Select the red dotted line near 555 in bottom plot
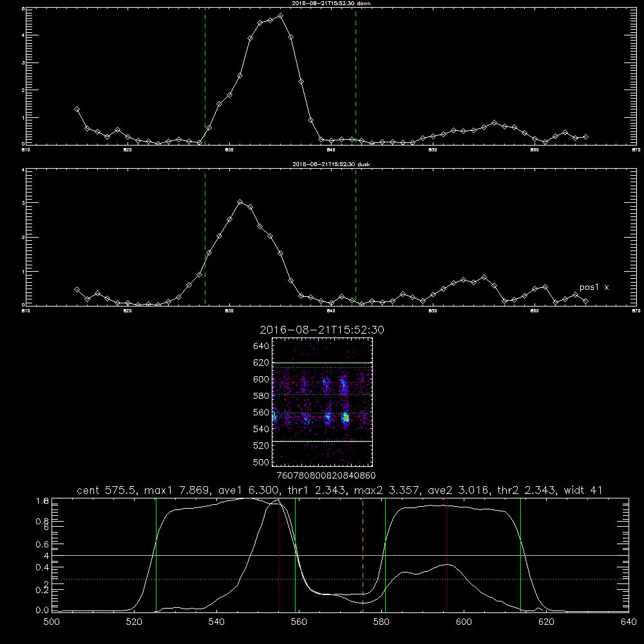This screenshot has height=644, width=644. tap(278, 554)
